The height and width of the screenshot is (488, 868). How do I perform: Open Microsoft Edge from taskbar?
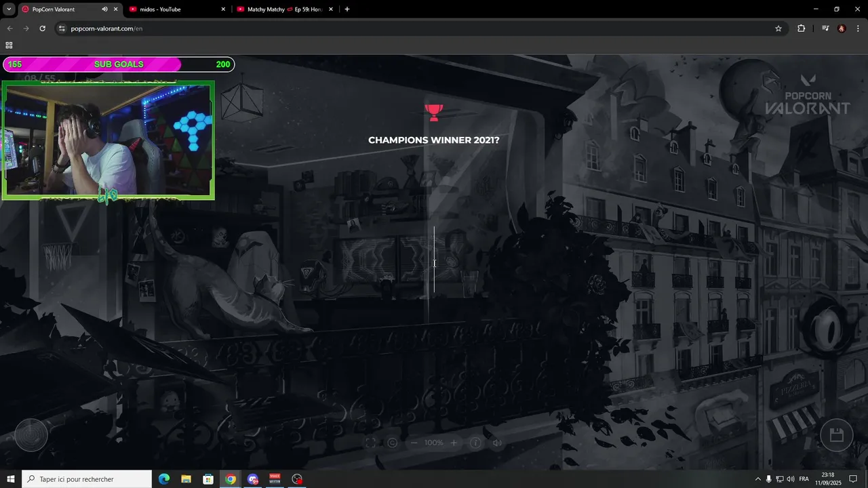(x=164, y=479)
